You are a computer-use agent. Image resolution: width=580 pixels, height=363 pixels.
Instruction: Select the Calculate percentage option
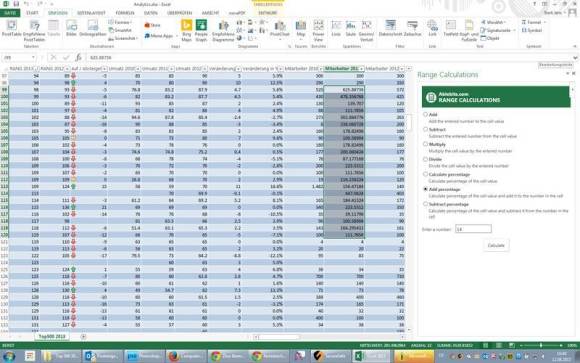point(425,174)
